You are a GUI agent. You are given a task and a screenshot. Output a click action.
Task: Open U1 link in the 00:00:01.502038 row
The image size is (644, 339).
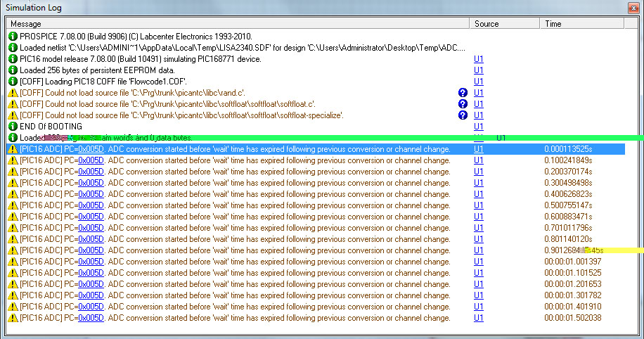479,318
